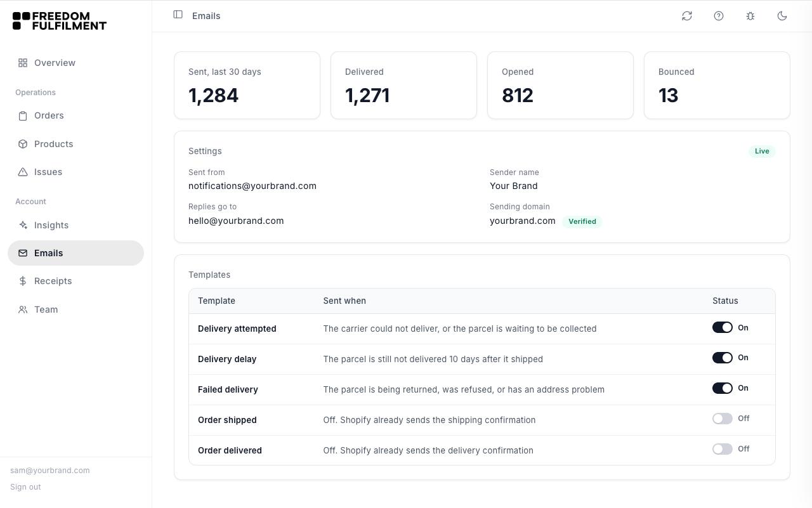Image resolution: width=812 pixels, height=508 pixels.
Task: Click the Bounced count 13
Action: [x=669, y=95]
